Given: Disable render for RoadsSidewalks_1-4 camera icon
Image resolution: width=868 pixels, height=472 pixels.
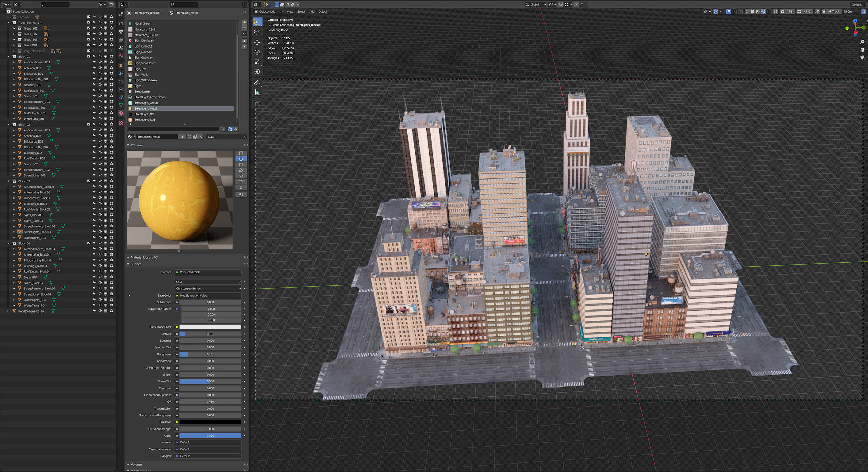Looking at the screenshot, I should (111, 311).
